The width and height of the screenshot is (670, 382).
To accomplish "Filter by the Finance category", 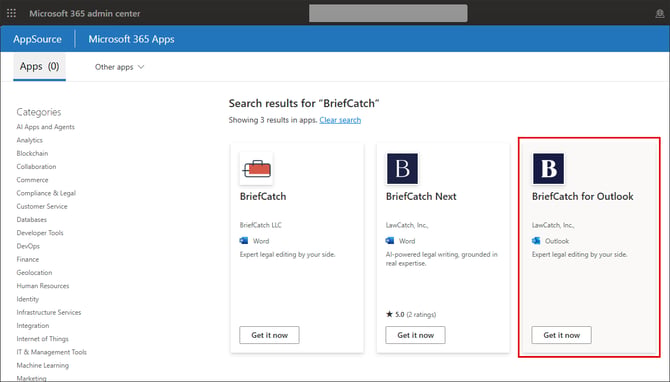I will 27,259.
